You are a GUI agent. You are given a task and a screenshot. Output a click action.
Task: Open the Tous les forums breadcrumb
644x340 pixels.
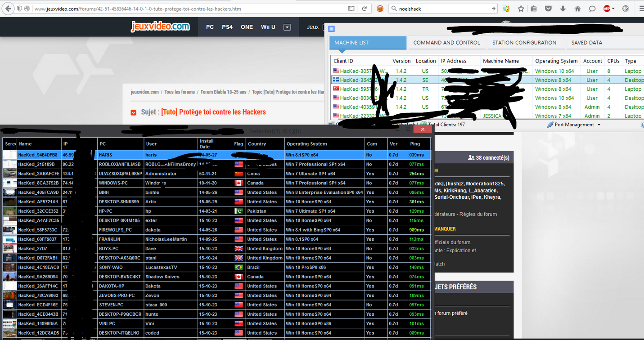tap(180, 92)
